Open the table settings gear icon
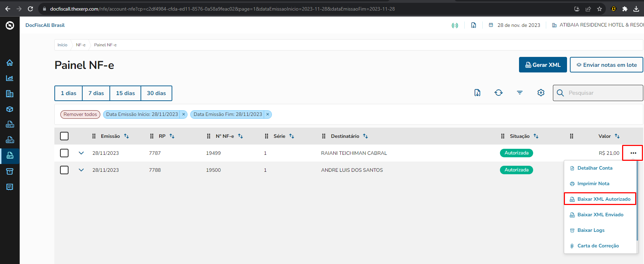 pyautogui.click(x=541, y=93)
